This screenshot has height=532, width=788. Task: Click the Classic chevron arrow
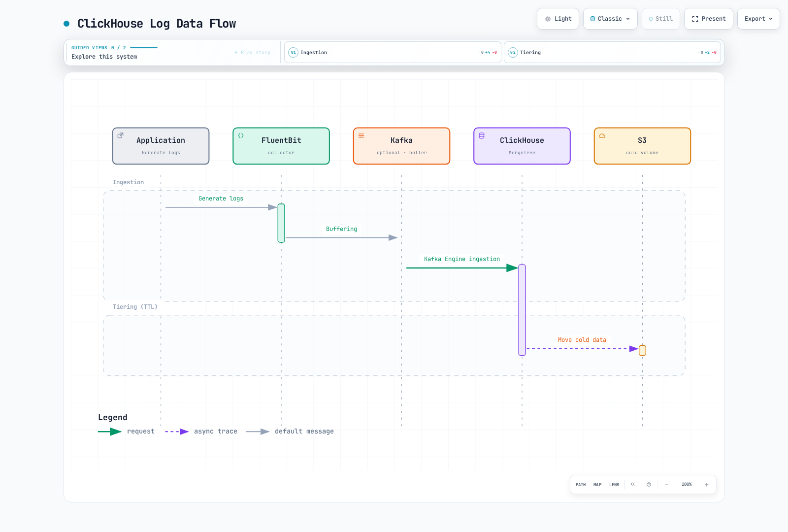628,19
